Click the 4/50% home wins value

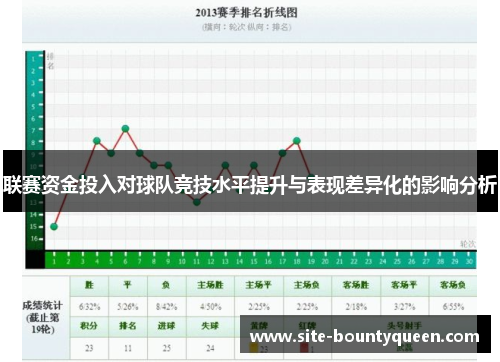click(x=210, y=307)
